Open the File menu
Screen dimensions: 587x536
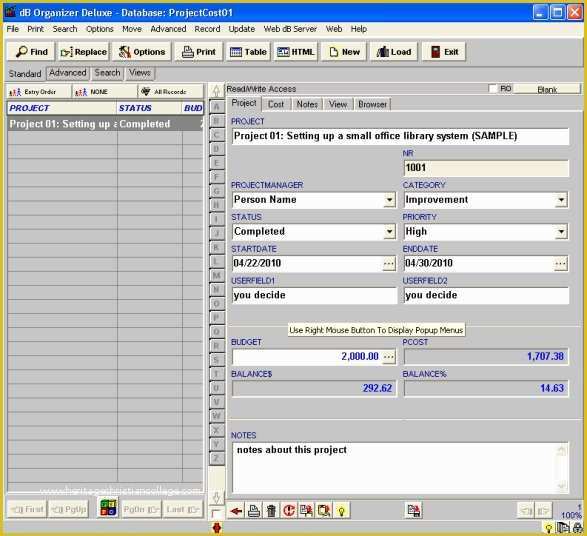point(13,29)
